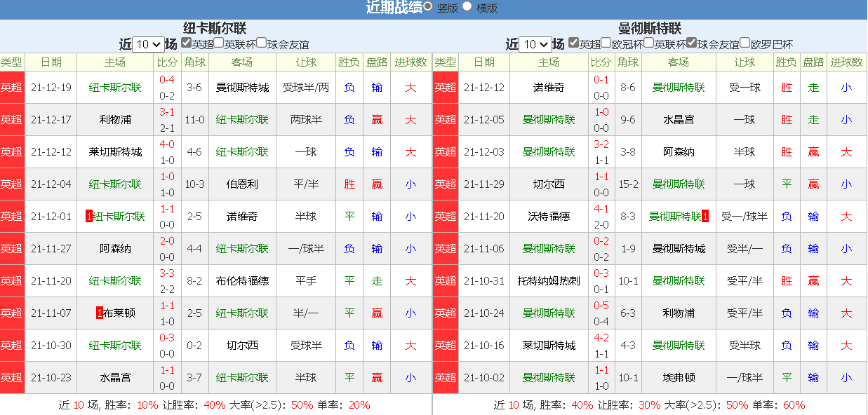Open the match count dropdown under 纽卡斯尔联
The width and height of the screenshot is (868, 415).
[148, 44]
